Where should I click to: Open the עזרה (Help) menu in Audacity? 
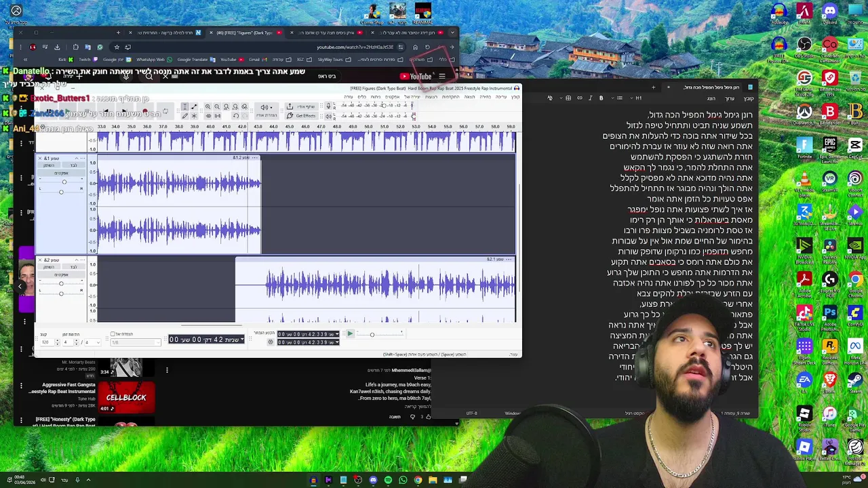[348, 97]
